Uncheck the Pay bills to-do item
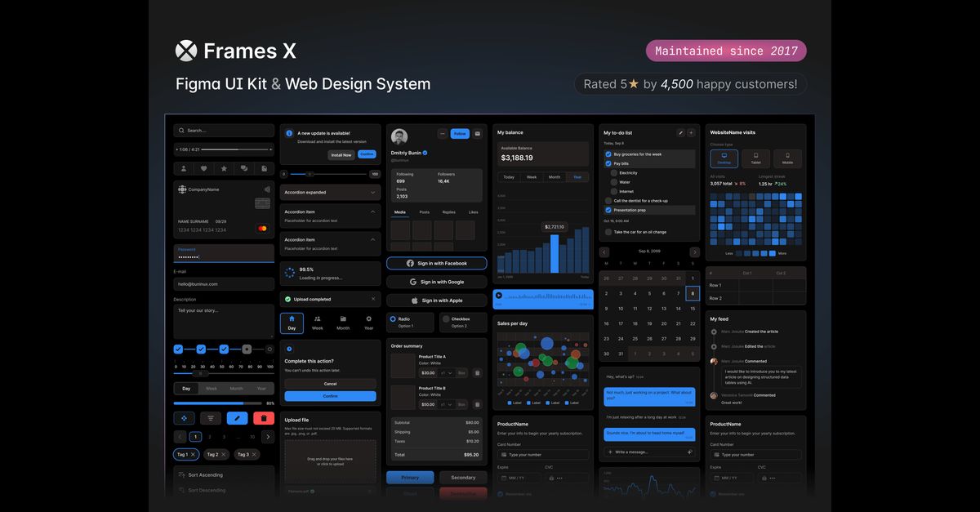This screenshot has height=512, width=980. coord(608,163)
